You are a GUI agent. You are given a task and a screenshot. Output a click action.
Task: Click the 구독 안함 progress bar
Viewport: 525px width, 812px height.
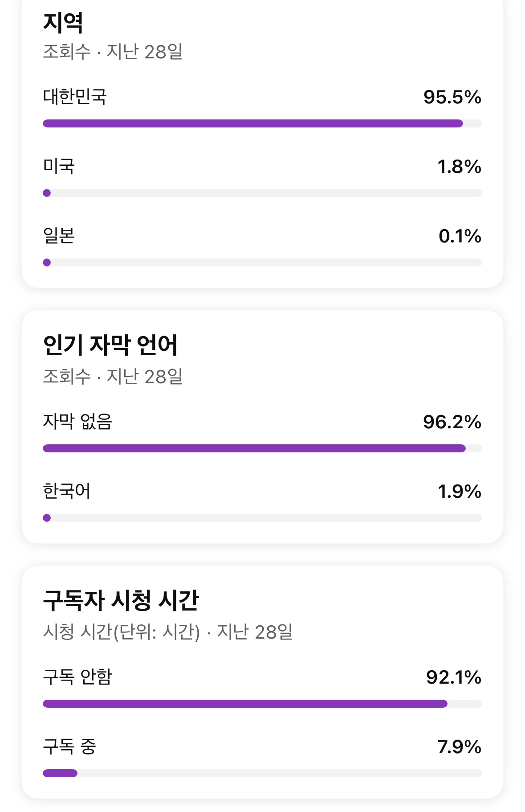point(245,704)
